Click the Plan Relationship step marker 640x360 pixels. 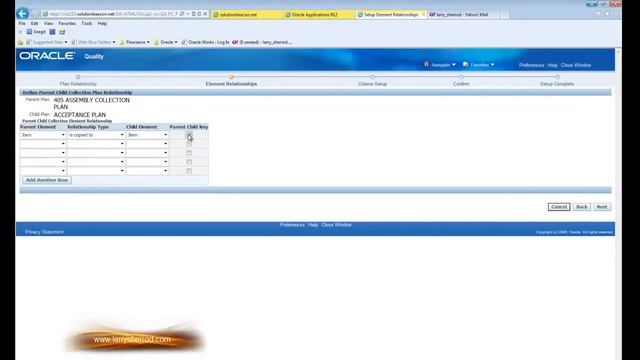(x=78, y=77)
